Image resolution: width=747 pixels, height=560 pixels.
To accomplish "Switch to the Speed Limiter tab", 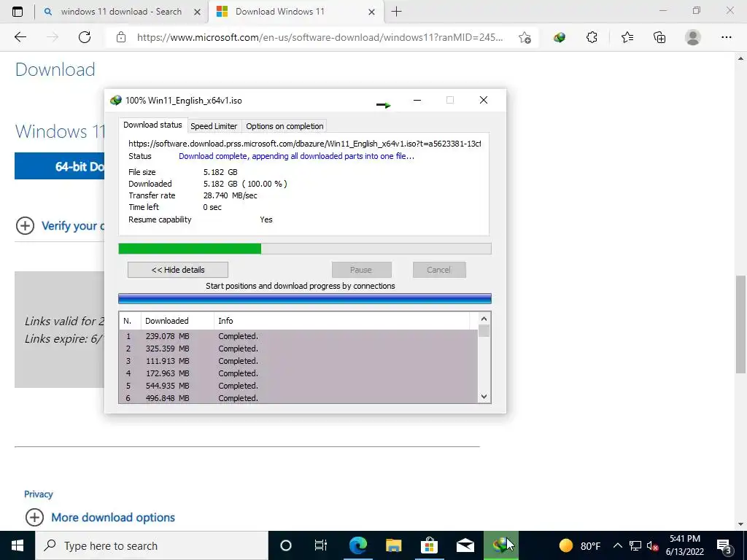I will tap(214, 126).
